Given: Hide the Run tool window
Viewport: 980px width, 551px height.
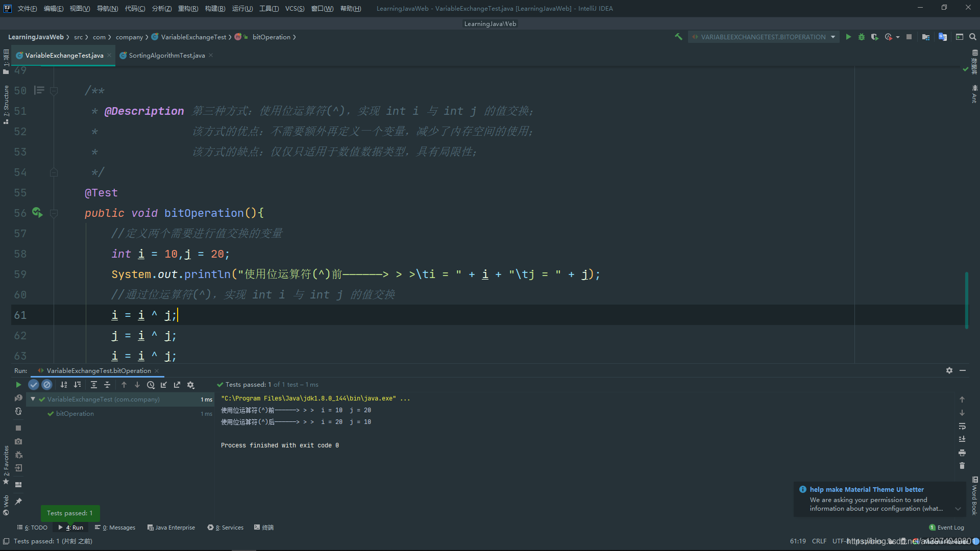Looking at the screenshot, I should tap(963, 370).
